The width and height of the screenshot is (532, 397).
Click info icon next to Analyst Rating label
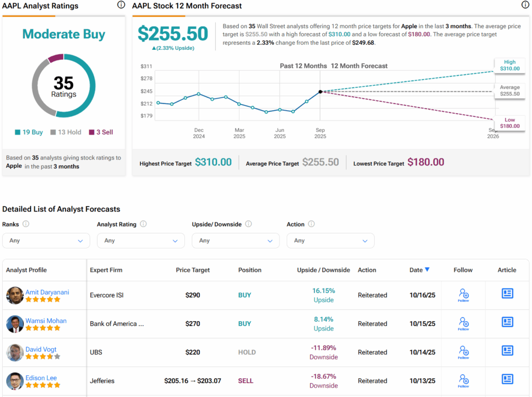(x=143, y=224)
